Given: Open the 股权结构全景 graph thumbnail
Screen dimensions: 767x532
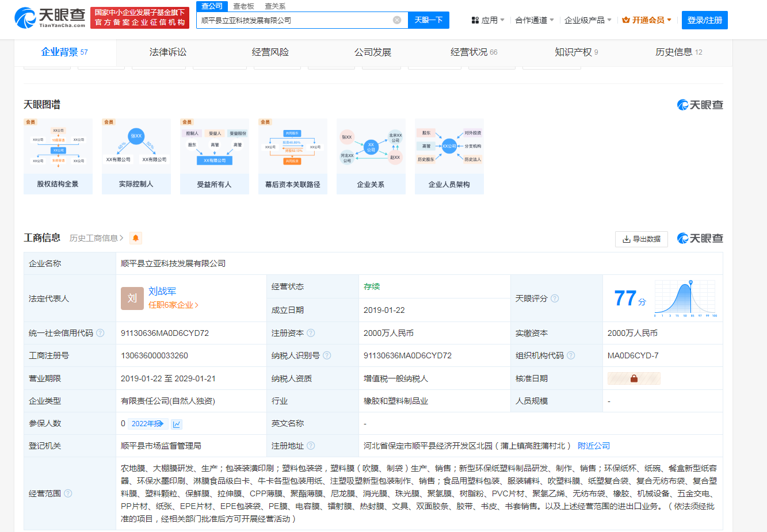Looking at the screenshot, I should (x=58, y=156).
